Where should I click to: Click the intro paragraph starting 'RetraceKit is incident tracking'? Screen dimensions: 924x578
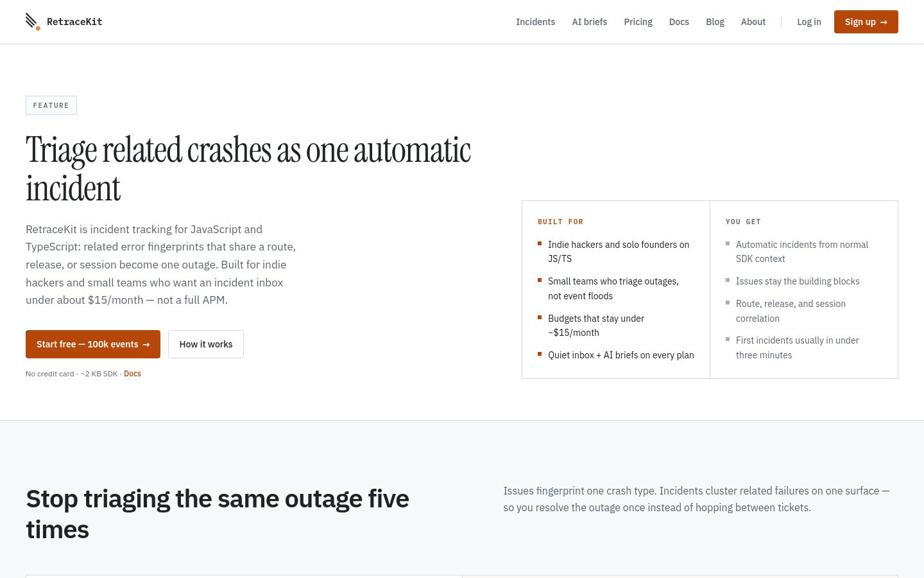click(161, 265)
